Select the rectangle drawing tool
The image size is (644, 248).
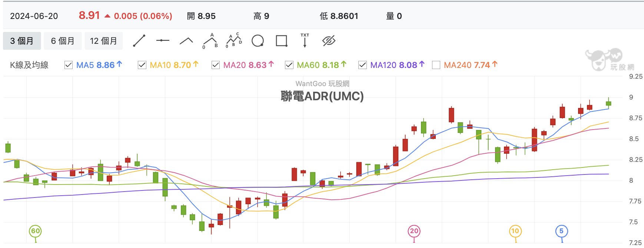click(282, 41)
